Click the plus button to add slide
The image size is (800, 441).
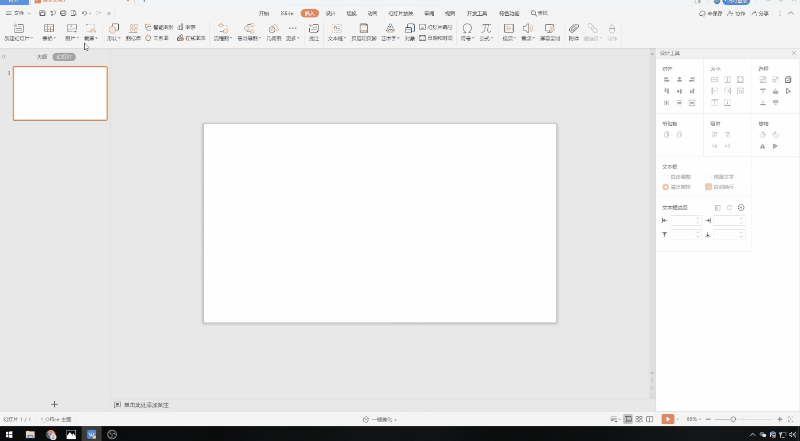54,404
